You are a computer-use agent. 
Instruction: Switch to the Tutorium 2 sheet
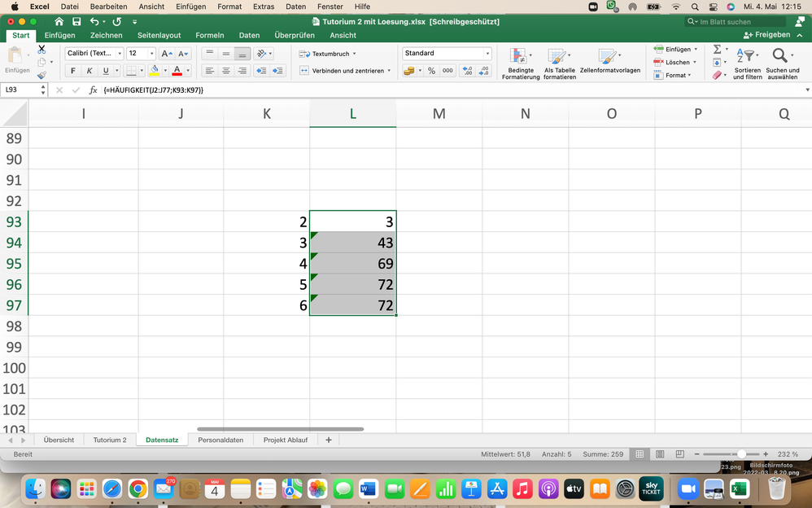point(110,440)
